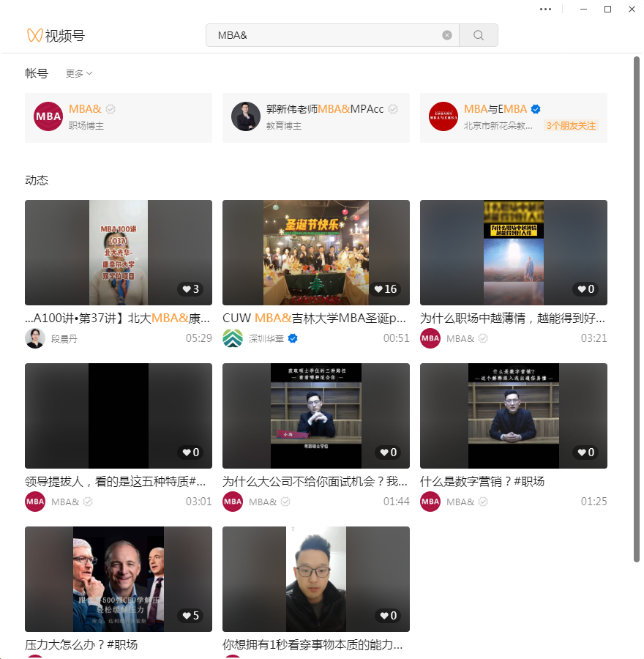Open MBA与EMBA account red avatar

443,116
